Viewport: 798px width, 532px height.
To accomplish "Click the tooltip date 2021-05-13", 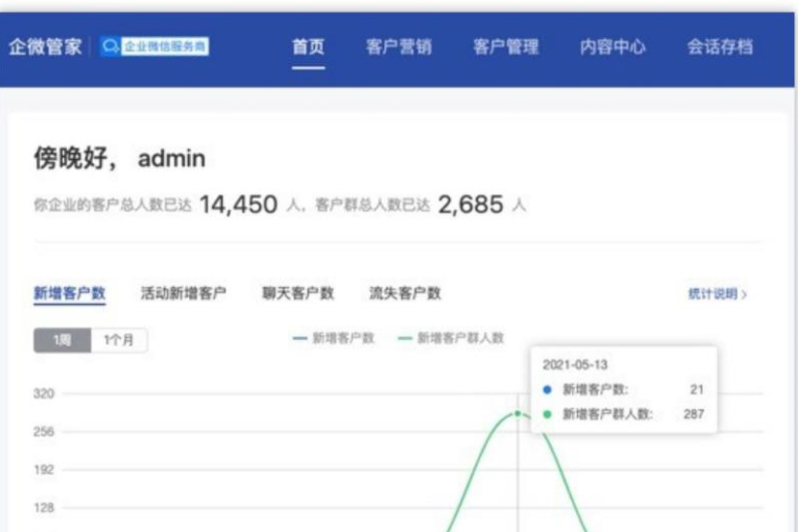I will pos(575,365).
